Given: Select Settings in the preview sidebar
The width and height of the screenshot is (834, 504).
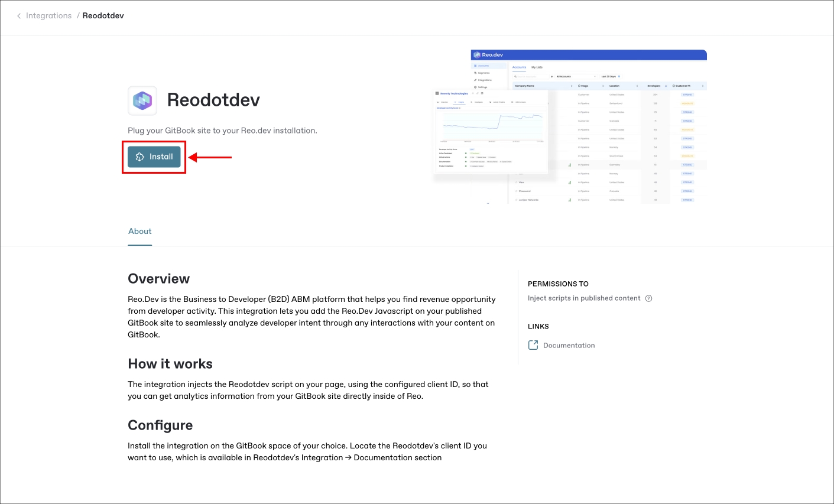Looking at the screenshot, I should click(x=482, y=87).
